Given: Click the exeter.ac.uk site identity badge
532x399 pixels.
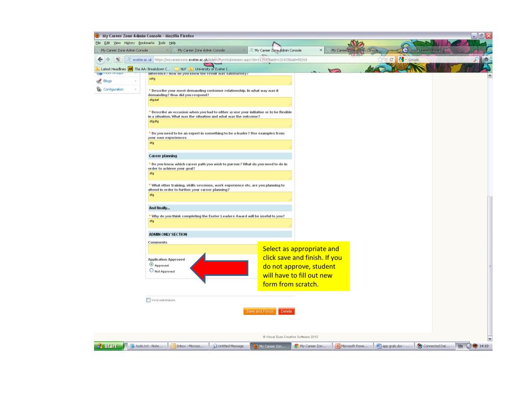Looking at the screenshot, I should tap(139, 59).
